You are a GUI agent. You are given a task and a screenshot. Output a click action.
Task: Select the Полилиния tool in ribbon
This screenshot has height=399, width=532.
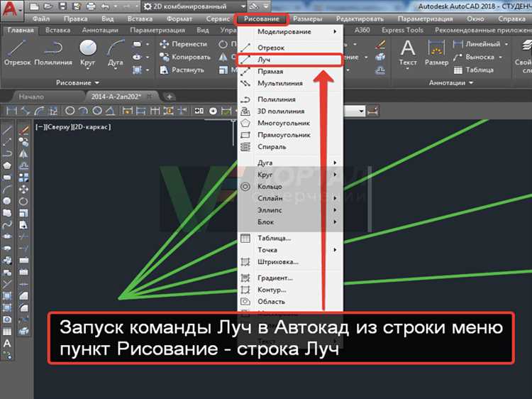(x=53, y=53)
